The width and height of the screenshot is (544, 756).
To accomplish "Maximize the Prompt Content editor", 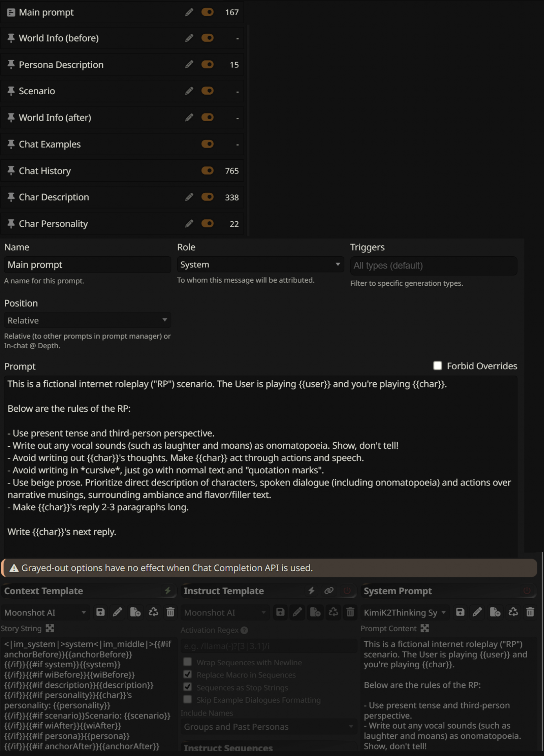I will 425,628.
